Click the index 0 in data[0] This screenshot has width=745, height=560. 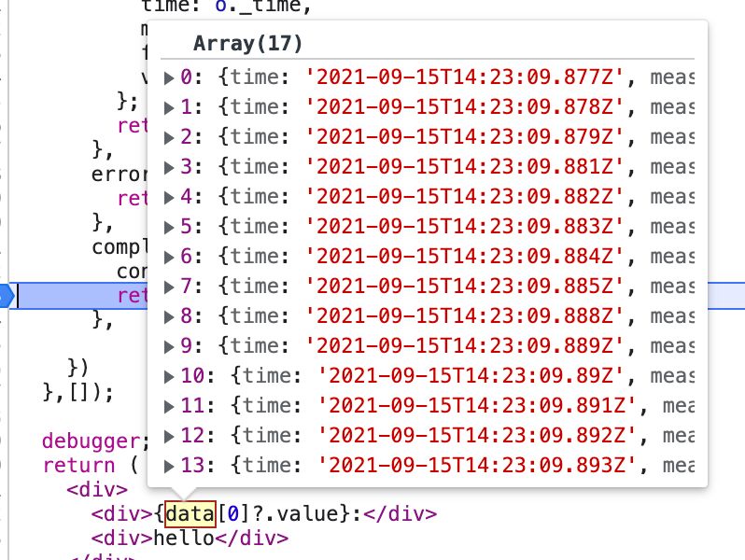[232, 514]
